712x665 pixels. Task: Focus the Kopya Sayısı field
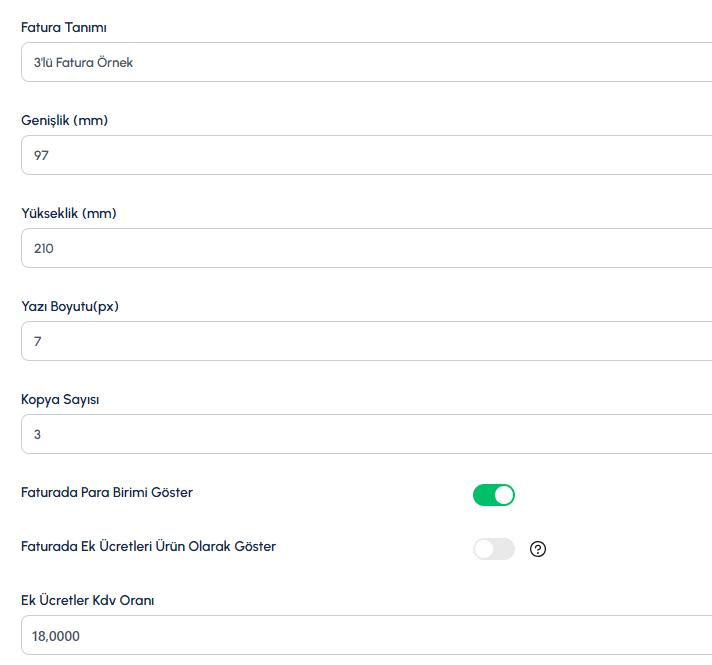(x=366, y=434)
